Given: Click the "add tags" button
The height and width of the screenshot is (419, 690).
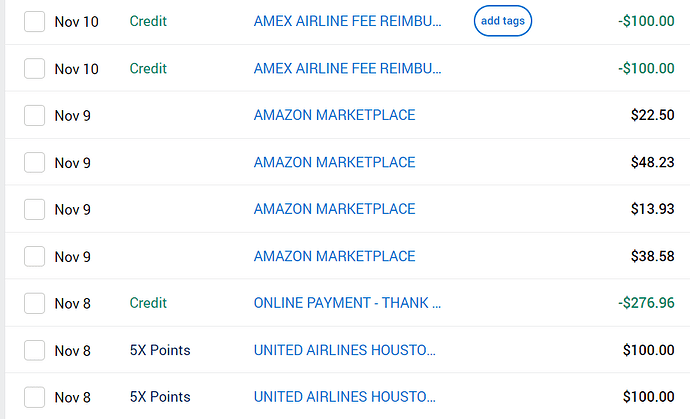Looking at the screenshot, I should [x=502, y=21].
